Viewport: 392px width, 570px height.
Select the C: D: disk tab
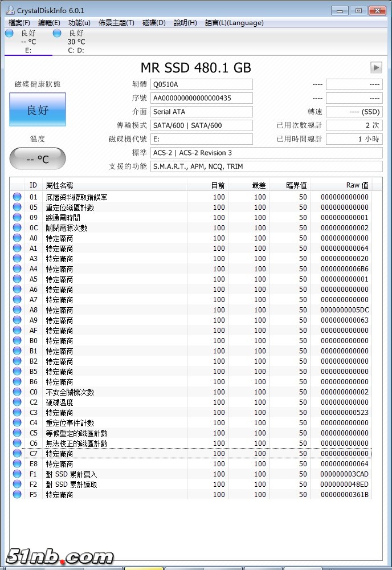pos(76,42)
